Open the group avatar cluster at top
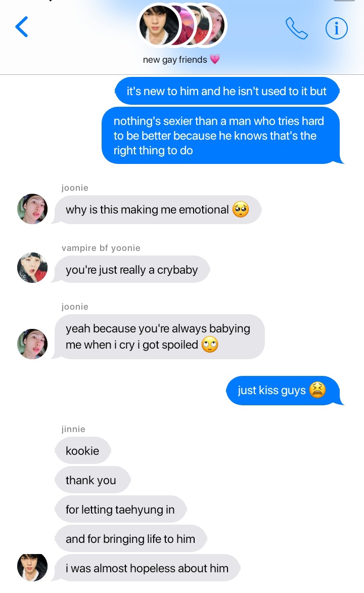This screenshot has height=593, width=364. 182,25
